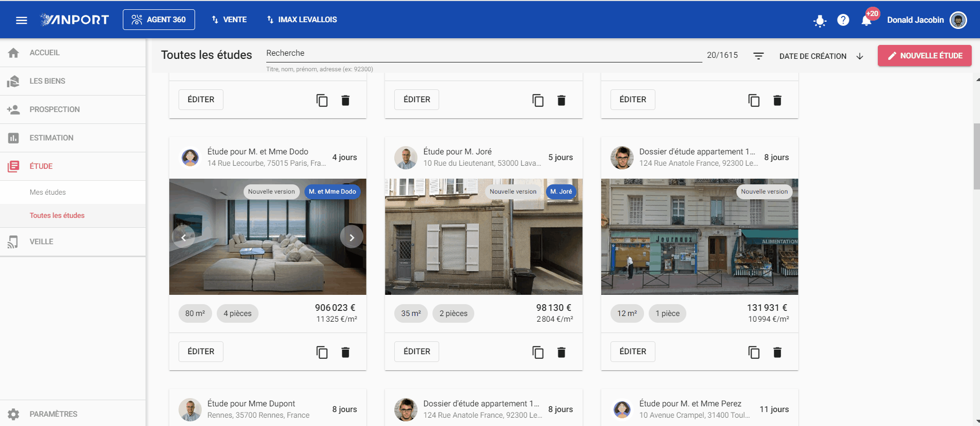Select Toutes les études submenu
Screen dimensions: 980x426
click(x=73, y=215)
